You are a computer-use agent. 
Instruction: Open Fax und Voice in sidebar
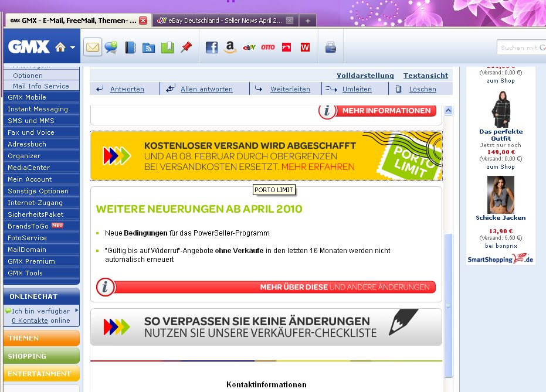click(x=42, y=132)
